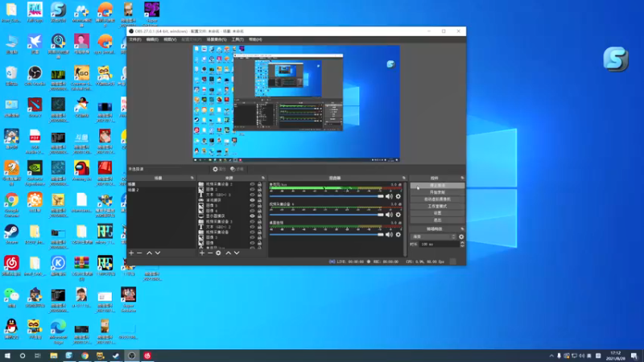Open File Explorer from the taskbar
Viewport: 644px width, 362px height.
tap(54, 356)
